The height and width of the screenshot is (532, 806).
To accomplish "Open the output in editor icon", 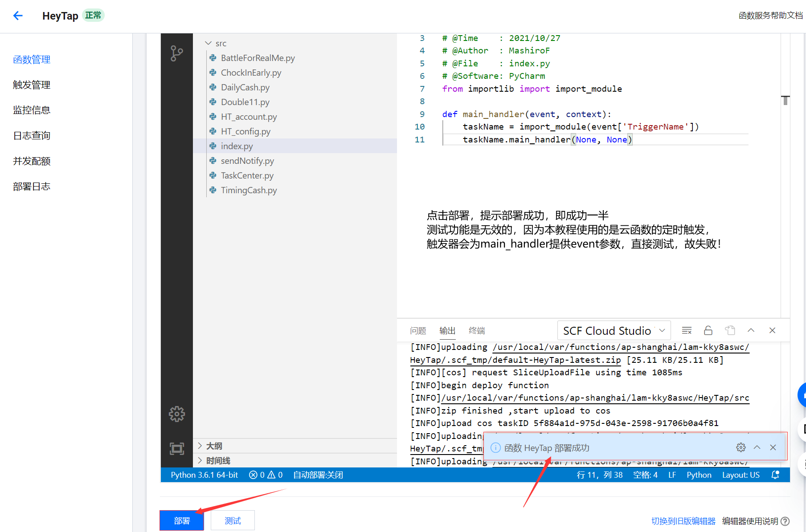I will pos(730,330).
